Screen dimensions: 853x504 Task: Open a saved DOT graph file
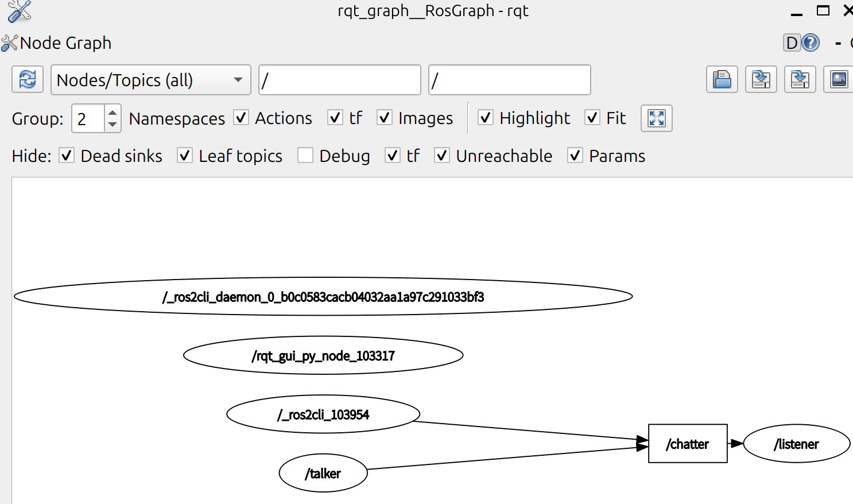pos(722,79)
